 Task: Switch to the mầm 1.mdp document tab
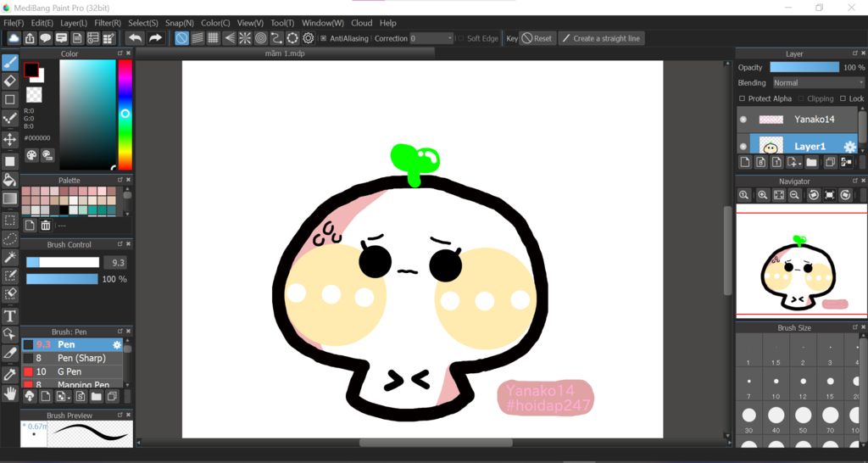pos(285,53)
